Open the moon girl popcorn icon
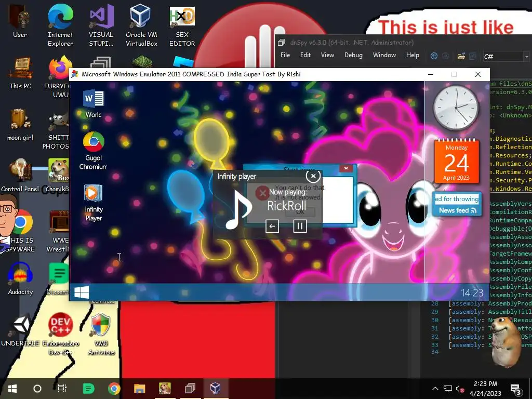The height and width of the screenshot is (399, 532). click(20, 125)
